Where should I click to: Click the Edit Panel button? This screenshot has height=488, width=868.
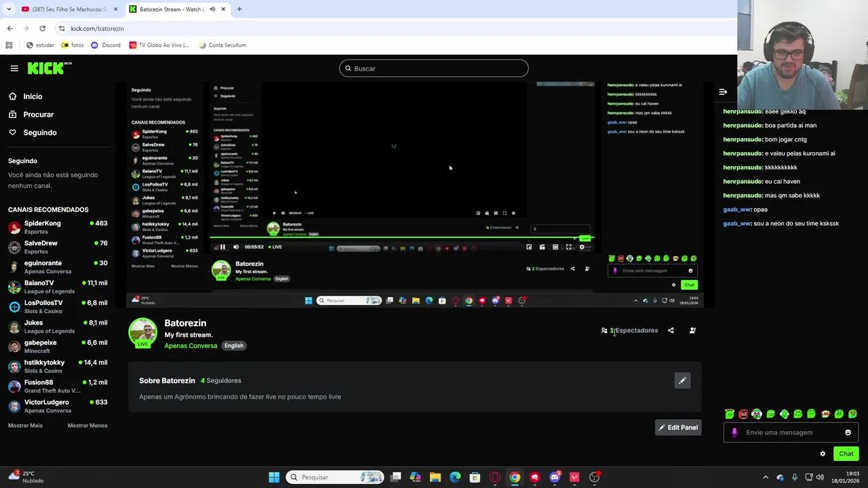(677, 428)
